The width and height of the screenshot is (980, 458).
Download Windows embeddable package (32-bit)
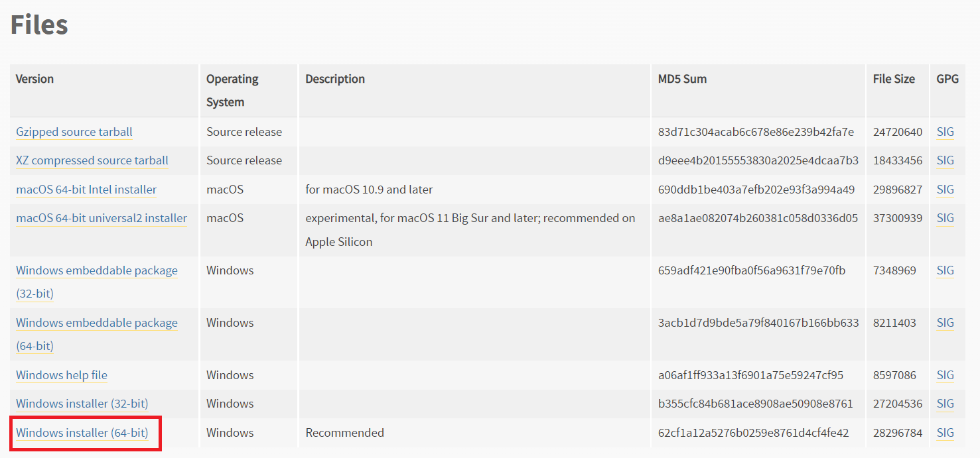coord(96,270)
